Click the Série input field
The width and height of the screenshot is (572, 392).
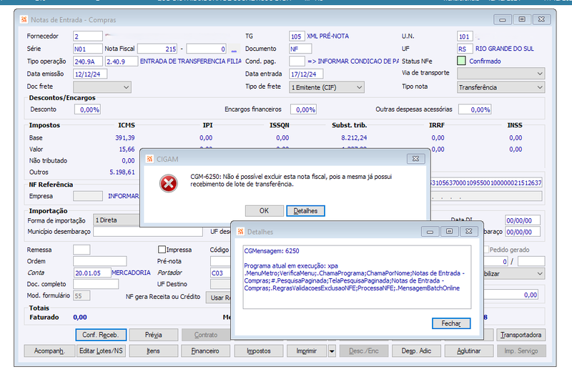click(88, 49)
